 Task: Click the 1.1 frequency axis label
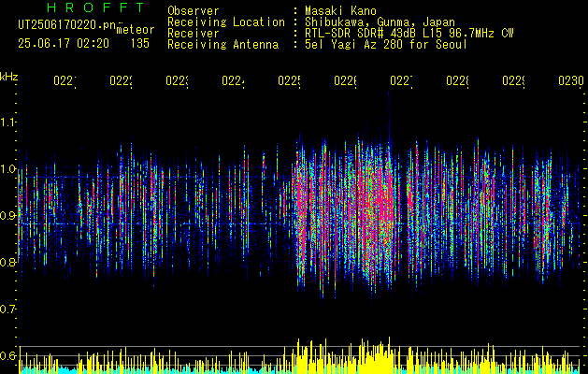(7, 122)
